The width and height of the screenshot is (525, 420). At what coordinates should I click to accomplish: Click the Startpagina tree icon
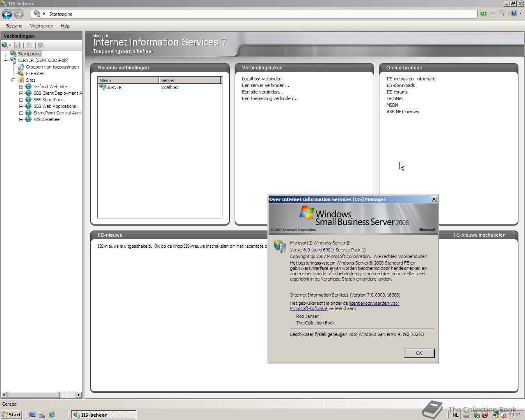[x=14, y=54]
